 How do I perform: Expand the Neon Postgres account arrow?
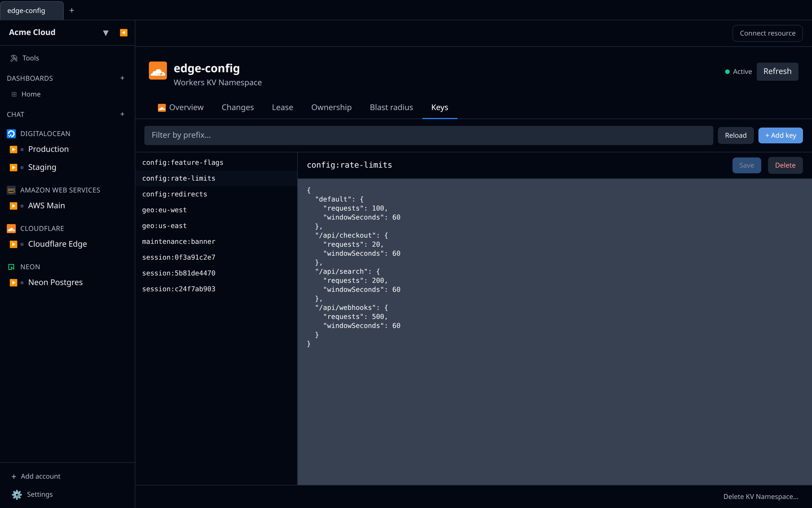click(x=14, y=283)
